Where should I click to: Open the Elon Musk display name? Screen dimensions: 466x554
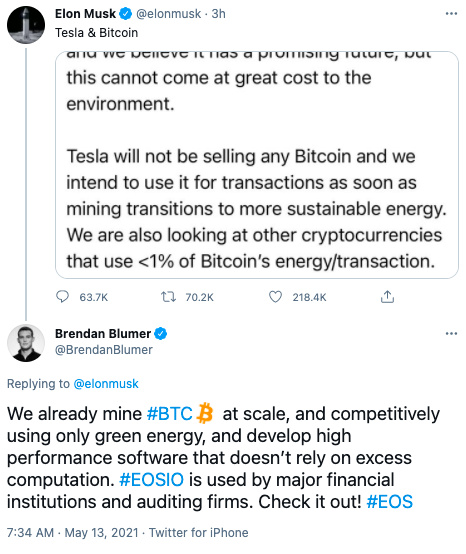tap(85, 14)
